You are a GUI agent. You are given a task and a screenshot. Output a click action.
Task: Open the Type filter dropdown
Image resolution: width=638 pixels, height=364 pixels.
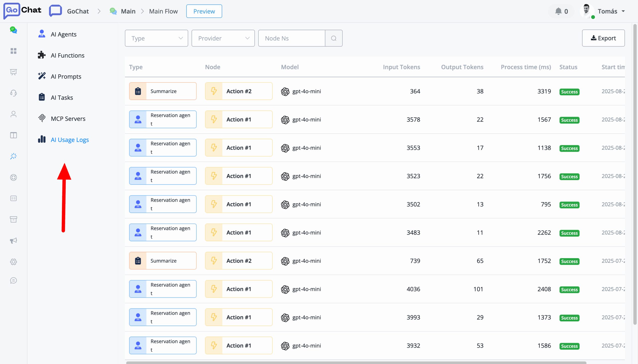click(x=156, y=38)
